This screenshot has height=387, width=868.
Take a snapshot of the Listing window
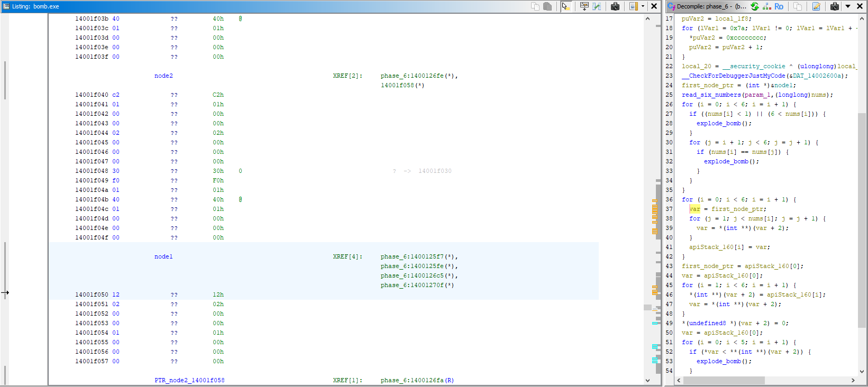tap(615, 6)
